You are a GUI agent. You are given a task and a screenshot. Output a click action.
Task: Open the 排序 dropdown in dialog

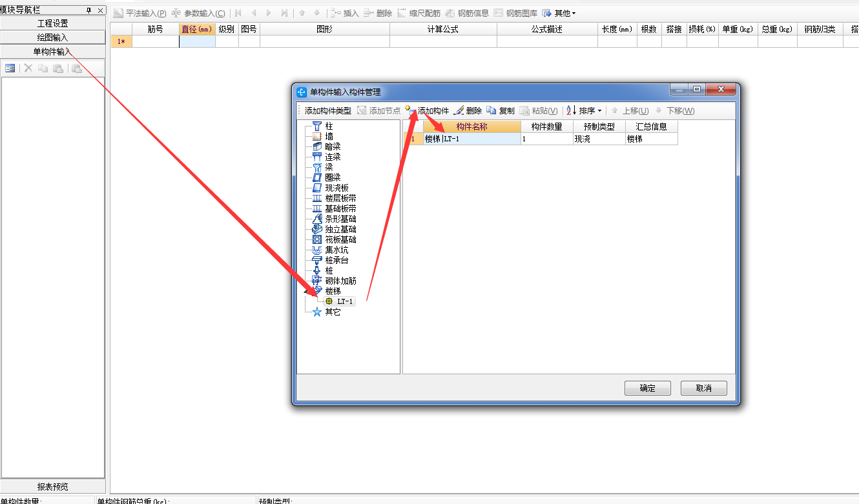point(585,110)
